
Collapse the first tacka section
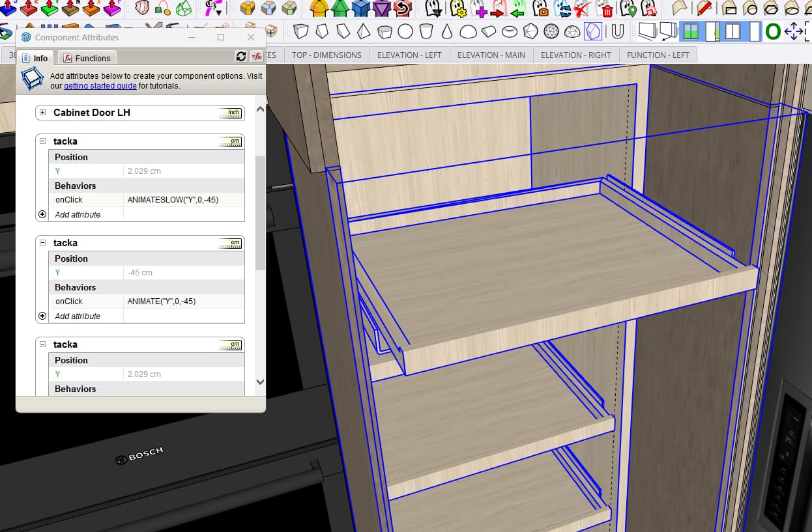pyautogui.click(x=42, y=141)
